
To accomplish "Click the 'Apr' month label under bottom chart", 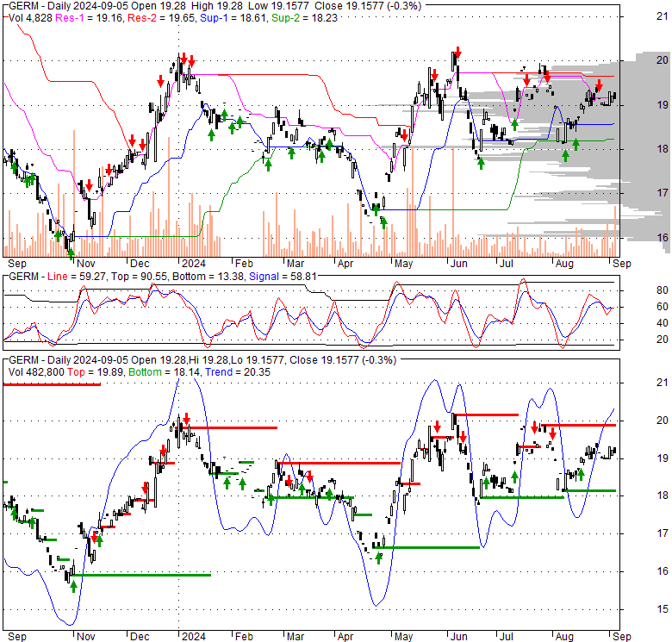I will coord(345,637).
